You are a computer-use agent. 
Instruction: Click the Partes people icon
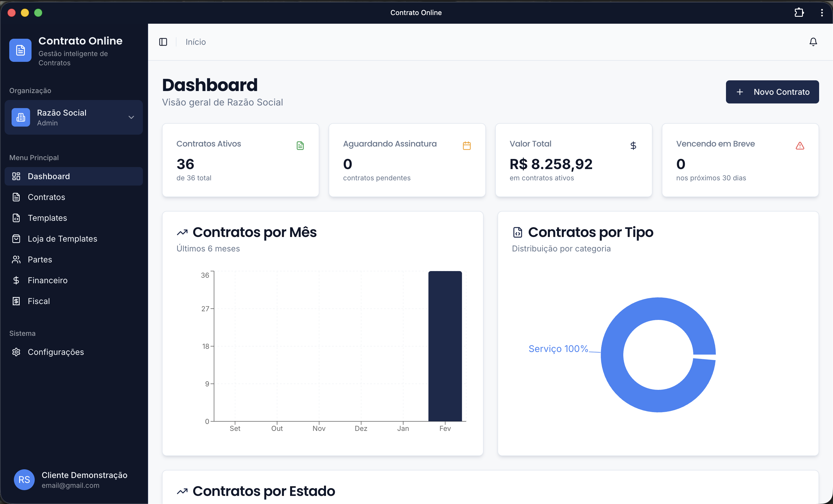[16, 260]
